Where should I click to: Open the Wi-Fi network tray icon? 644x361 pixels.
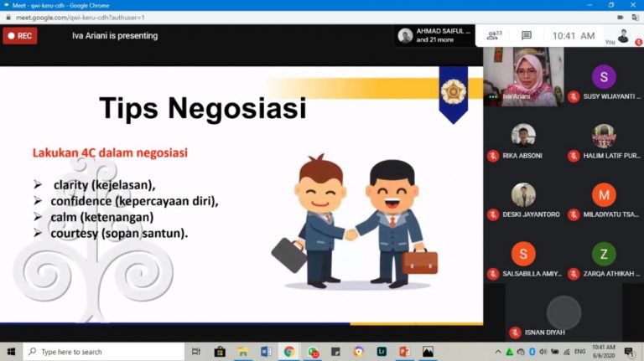[x=566, y=352]
